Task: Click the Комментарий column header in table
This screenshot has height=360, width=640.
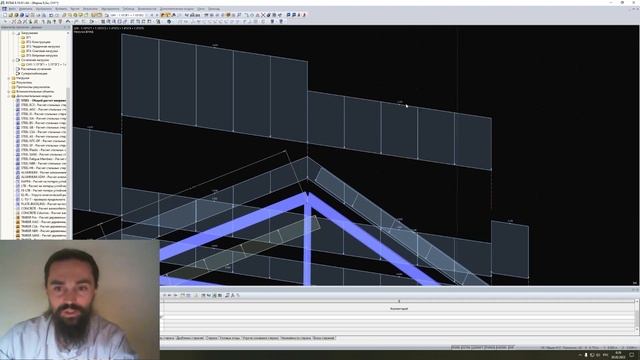Action: 399,309
